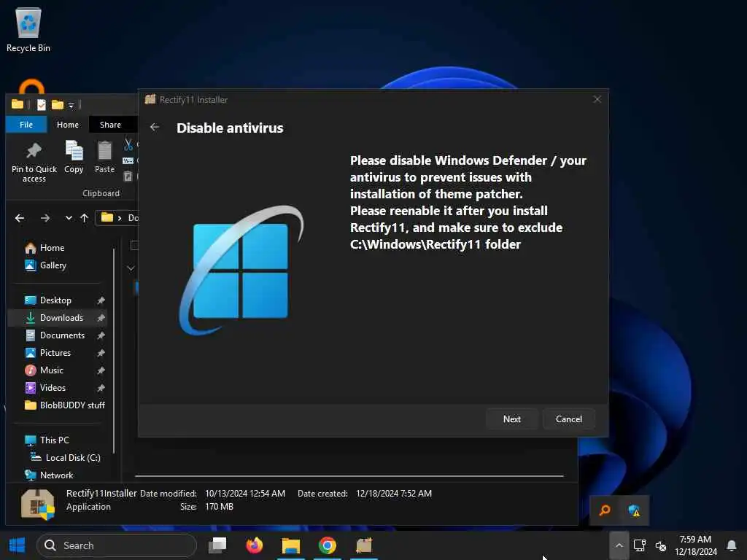747x560 pixels.
Task: Launch Google Chrome from taskbar
Action: [328, 545]
